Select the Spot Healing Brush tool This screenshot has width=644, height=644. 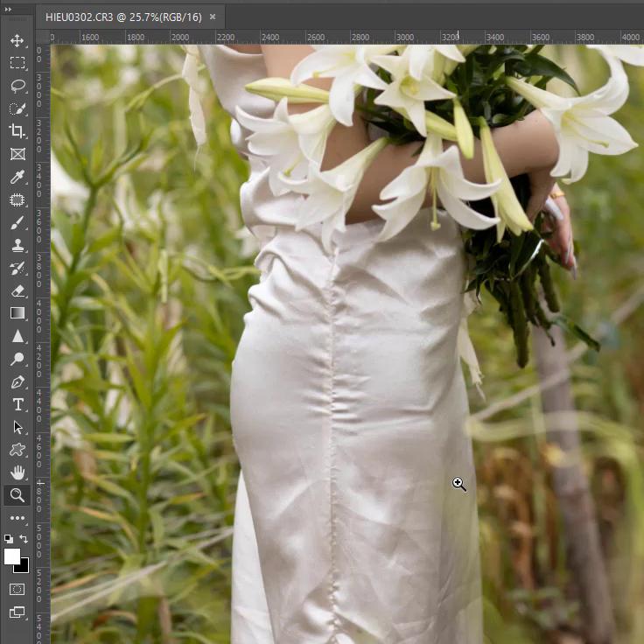tap(17, 200)
